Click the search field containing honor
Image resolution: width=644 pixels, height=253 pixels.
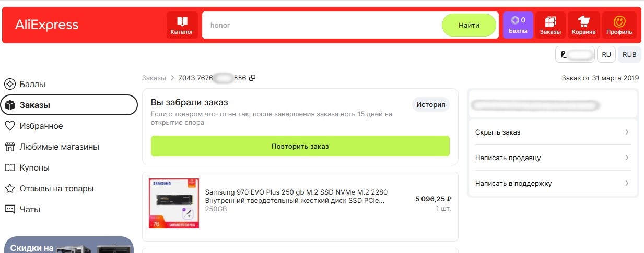322,25
